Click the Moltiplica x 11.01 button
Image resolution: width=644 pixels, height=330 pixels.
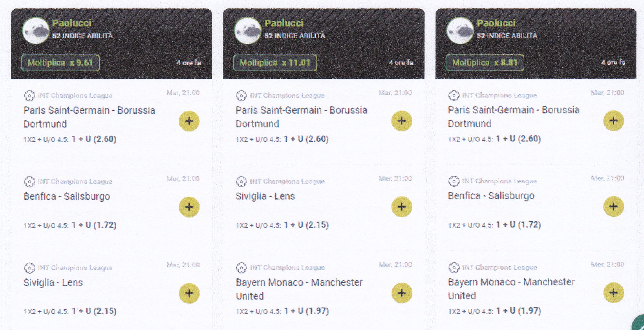click(275, 63)
